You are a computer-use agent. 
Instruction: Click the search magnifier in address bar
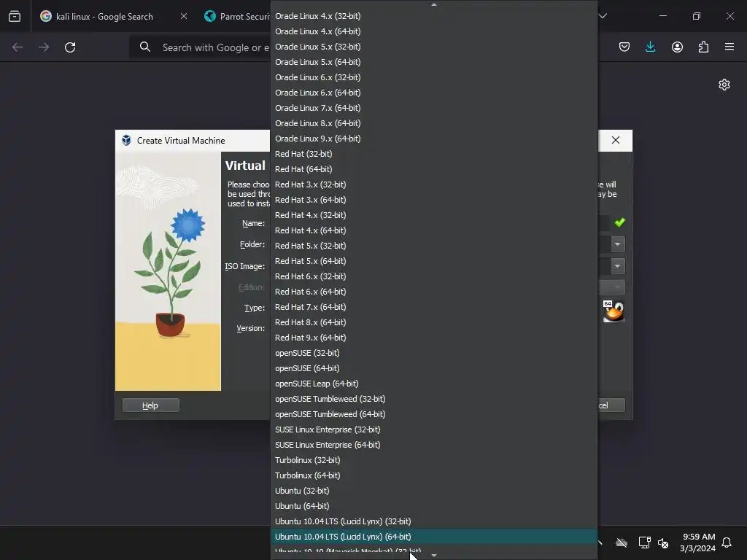pyautogui.click(x=145, y=47)
